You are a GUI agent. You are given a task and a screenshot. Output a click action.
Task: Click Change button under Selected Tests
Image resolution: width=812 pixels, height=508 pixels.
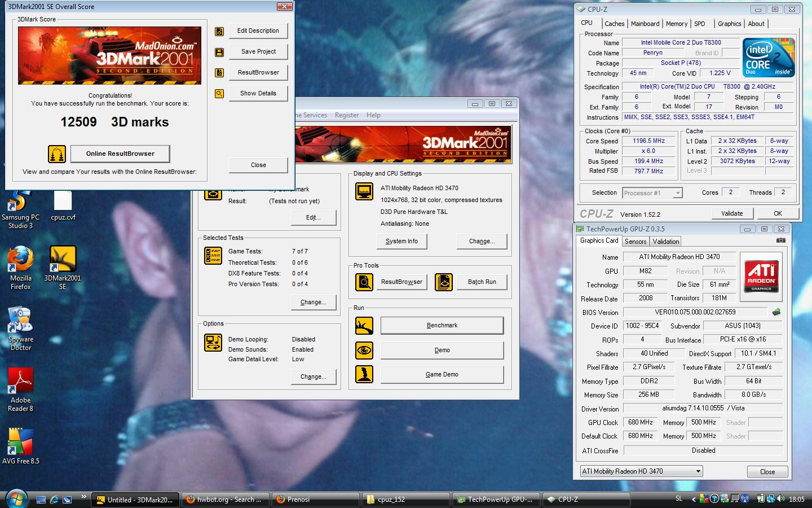coord(313,303)
